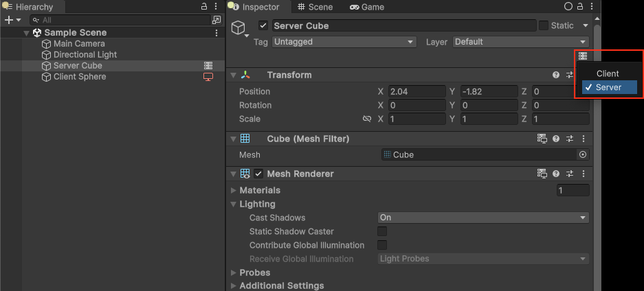Screen dimensions: 644x291
Task: Enable Contribute Global Illumination checkbox
Action: point(382,245)
